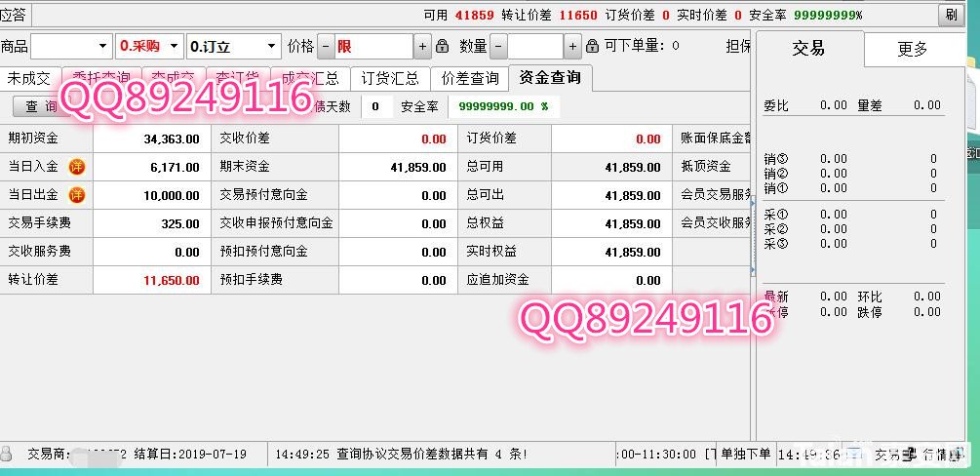Viewport: 980px width, 476px height.
Task: Toggle the lock icon next to quantity
Action: [x=593, y=46]
